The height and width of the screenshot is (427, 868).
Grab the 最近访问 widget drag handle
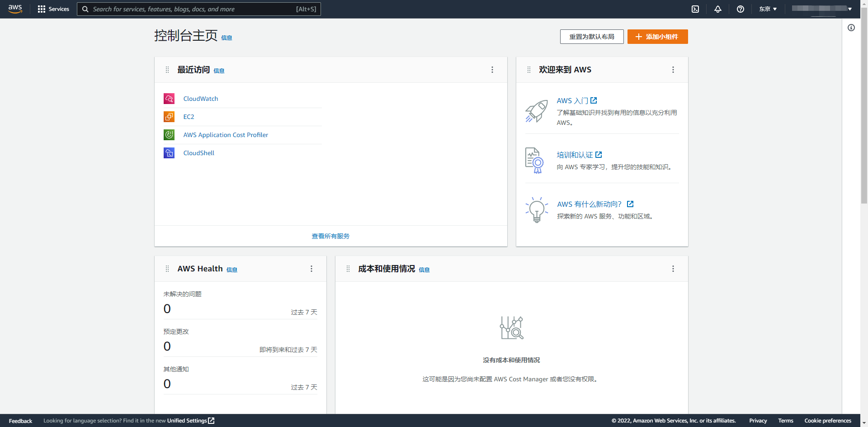[167, 70]
